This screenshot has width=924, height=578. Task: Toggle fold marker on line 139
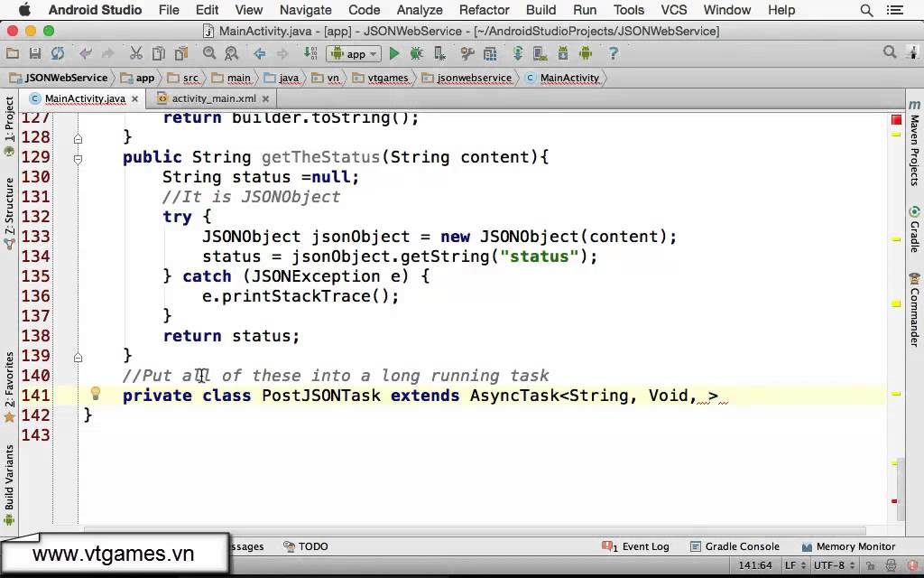(78, 357)
